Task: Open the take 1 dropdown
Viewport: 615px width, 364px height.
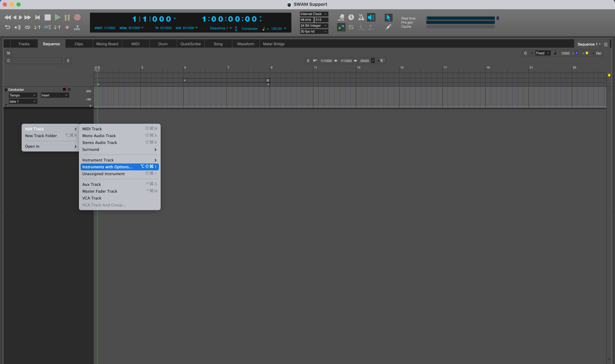Action: tap(23, 101)
